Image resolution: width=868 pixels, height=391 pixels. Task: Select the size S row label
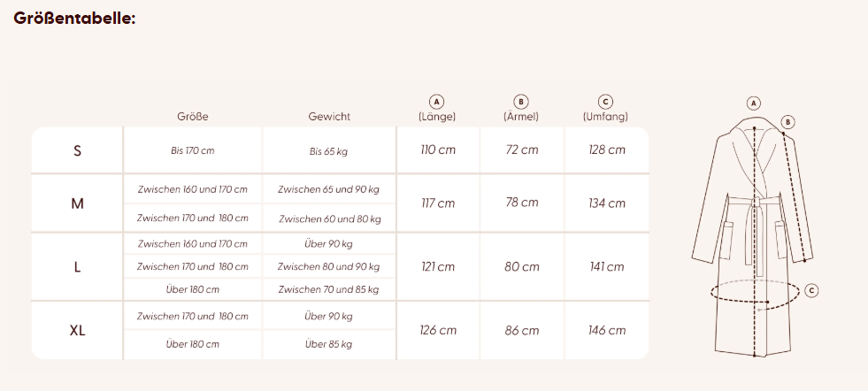(x=77, y=150)
